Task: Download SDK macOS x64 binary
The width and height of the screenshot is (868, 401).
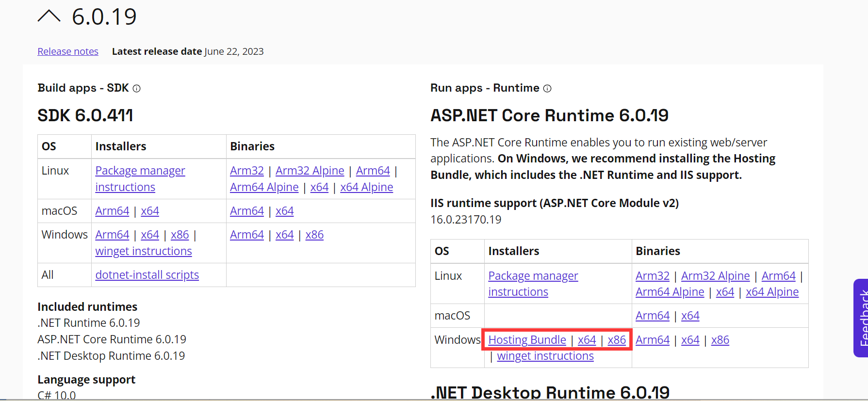Action: [x=285, y=211]
